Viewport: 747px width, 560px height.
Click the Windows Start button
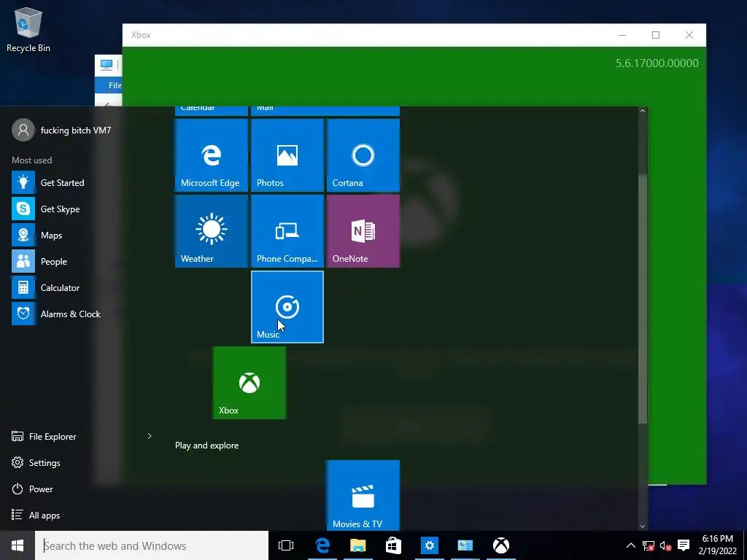point(18,545)
